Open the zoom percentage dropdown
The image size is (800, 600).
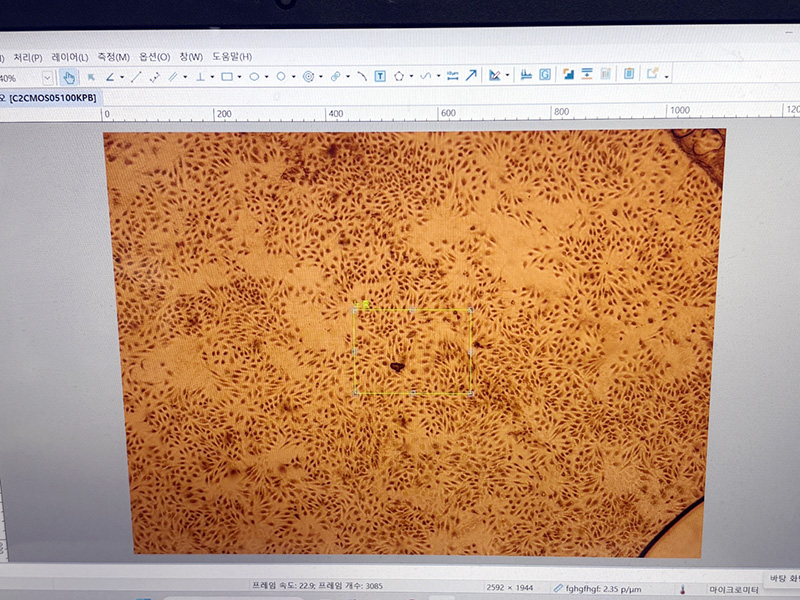47,78
